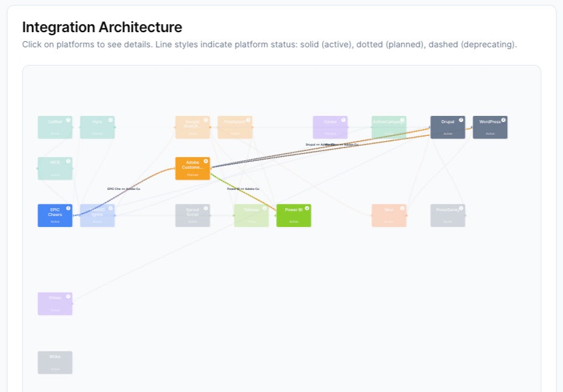Select the Adobe Customer platform node
This screenshot has width=563, height=392.
coord(192,168)
